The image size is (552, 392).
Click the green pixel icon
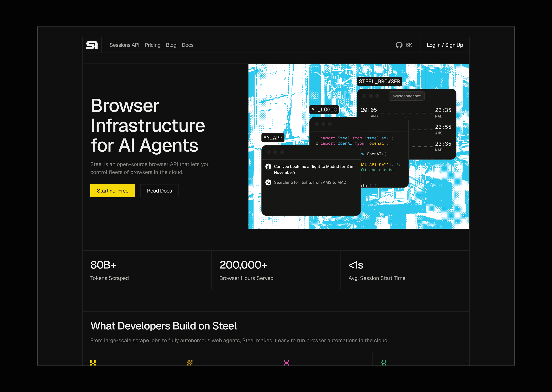[x=384, y=363]
